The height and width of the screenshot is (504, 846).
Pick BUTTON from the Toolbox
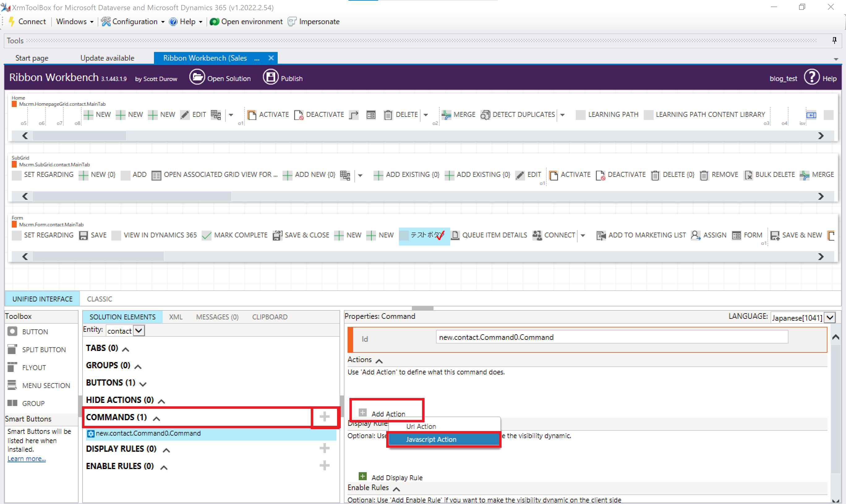tap(28, 332)
